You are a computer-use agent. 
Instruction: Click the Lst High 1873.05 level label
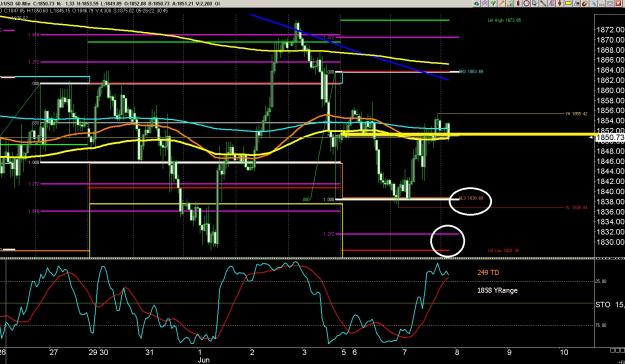pos(504,20)
